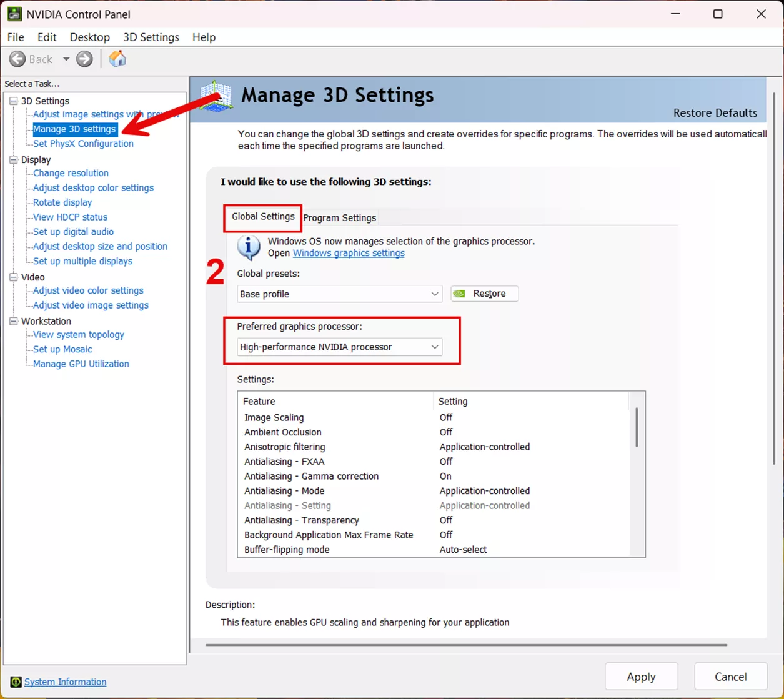Open the Help menu
The width and height of the screenshot is (784, 699).
tap(204, 37)
